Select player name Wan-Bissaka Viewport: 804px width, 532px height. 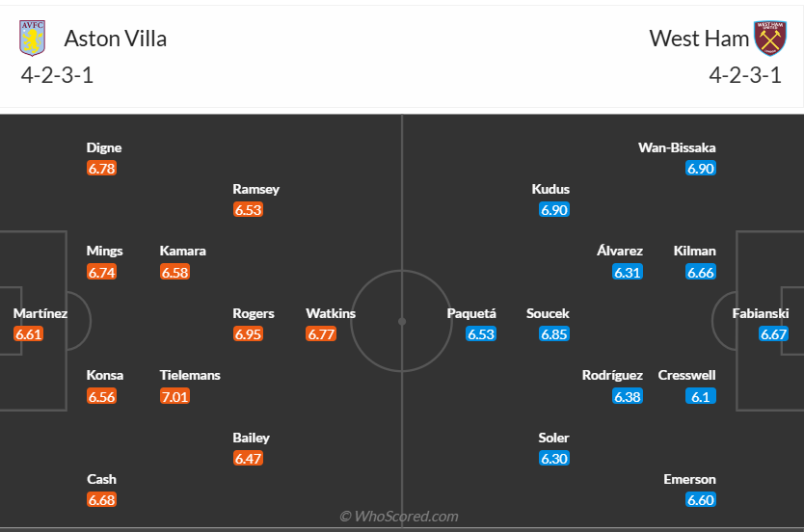click(x=677, y=148)
